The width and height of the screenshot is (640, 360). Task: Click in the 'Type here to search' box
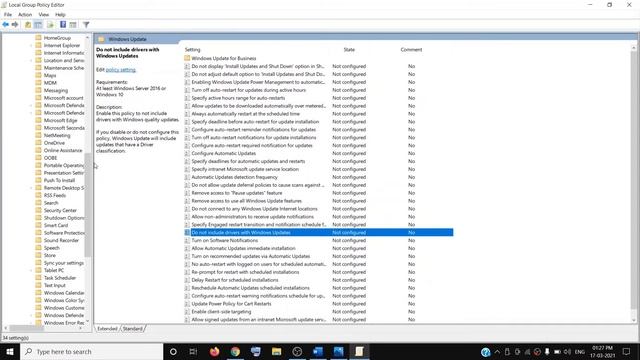(91, 351)
